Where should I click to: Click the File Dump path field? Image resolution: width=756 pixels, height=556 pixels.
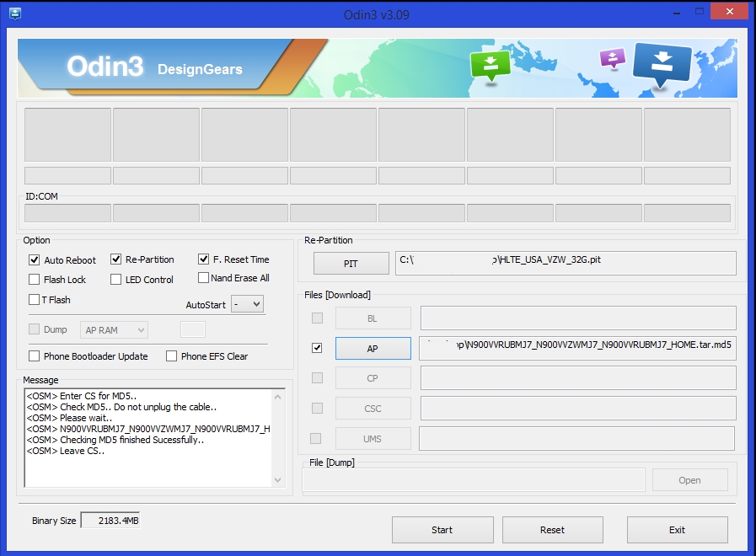pos(474,480)
